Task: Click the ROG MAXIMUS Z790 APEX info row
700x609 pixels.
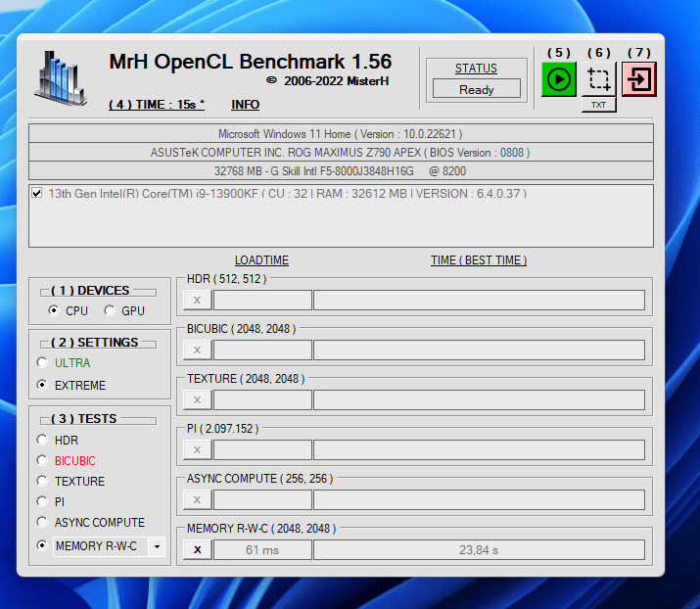Action: [x=341, y=153]
